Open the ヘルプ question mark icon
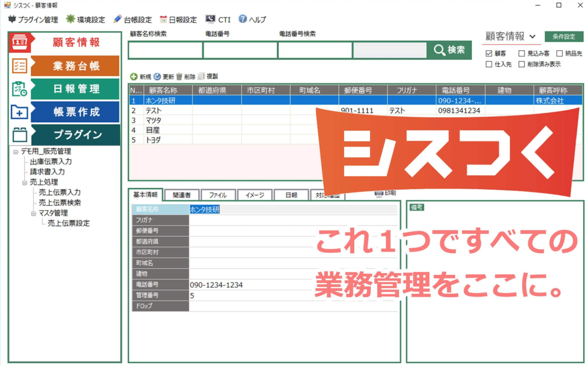The width and height of the screenshot is (588, 365). click(x=242, y=19)
